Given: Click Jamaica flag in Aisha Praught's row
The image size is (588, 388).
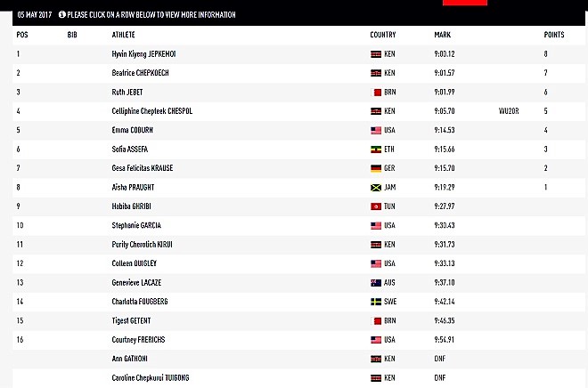Looking at the screenshot, I should [375, 188].
